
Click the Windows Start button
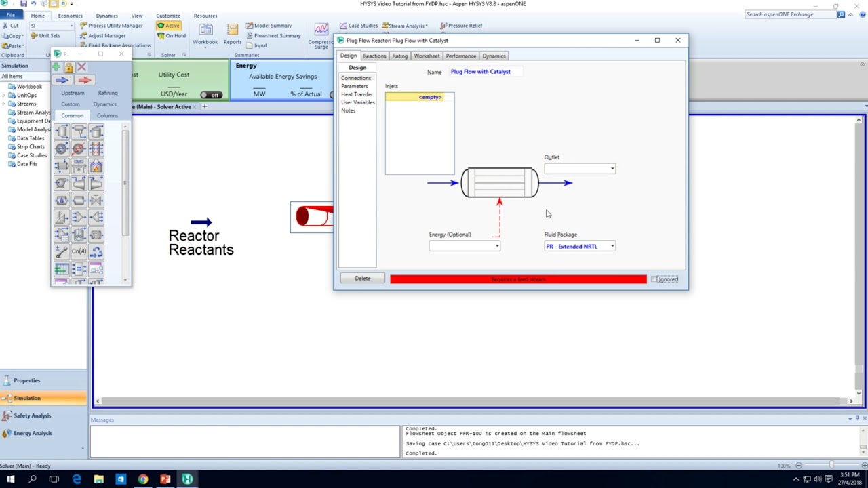10,479
